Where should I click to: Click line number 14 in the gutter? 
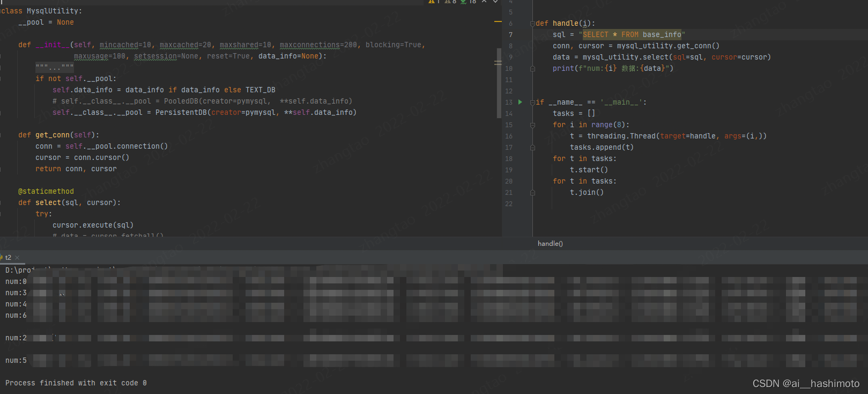coord(509,114)
